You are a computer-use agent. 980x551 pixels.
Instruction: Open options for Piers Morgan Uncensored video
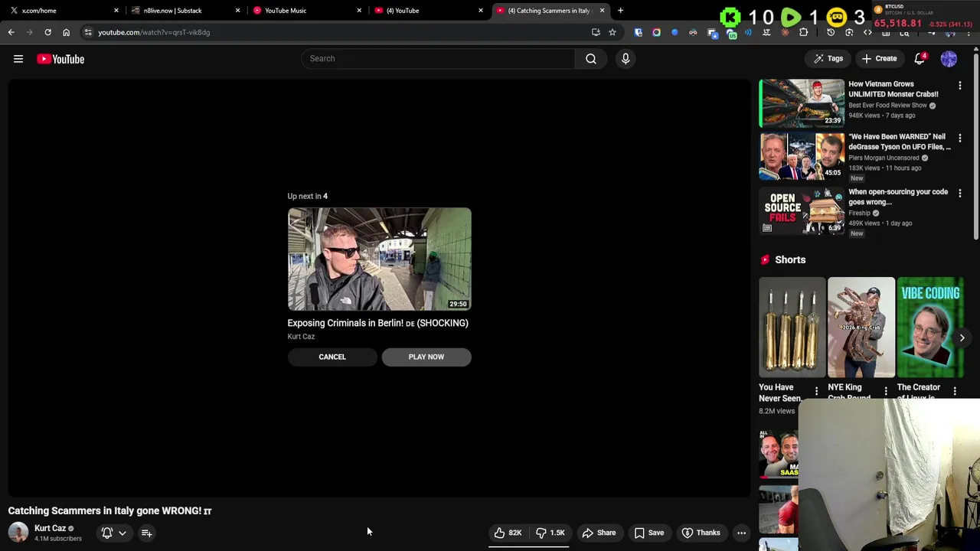[x=959, y=139]
